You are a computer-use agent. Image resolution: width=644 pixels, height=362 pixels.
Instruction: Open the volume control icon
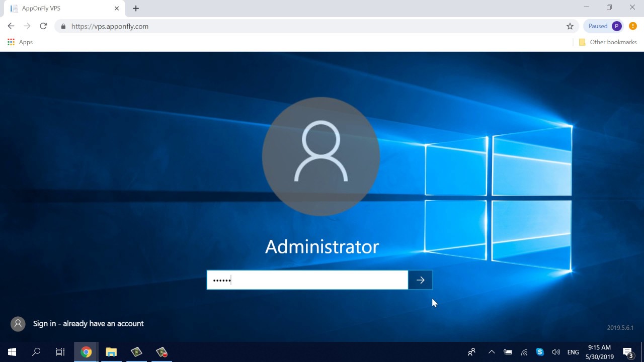click(556, 352)
